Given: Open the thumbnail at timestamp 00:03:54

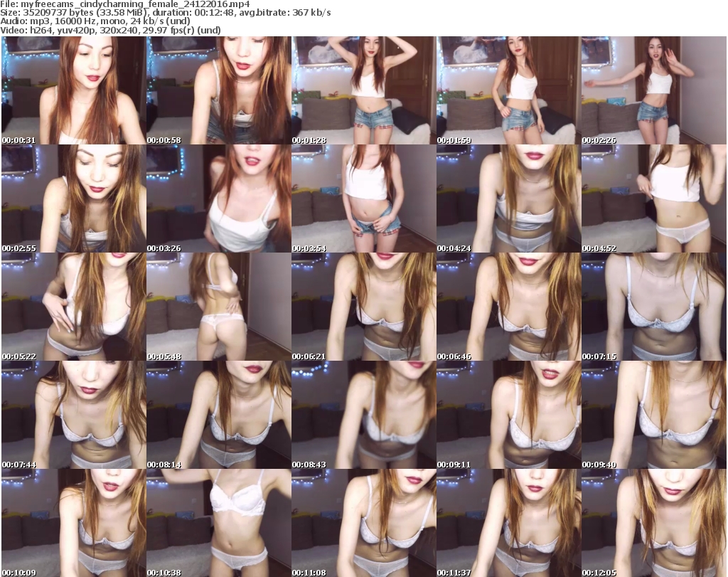Looking at the screenshot, I should (363, 198).
